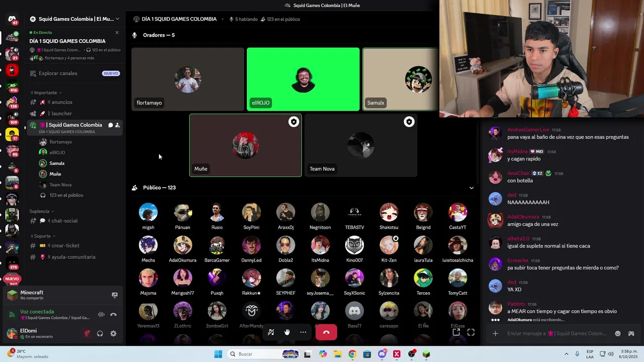Click the taskbar Buscar search box
The height and width of the screenshot is (362, 644).
264,354
